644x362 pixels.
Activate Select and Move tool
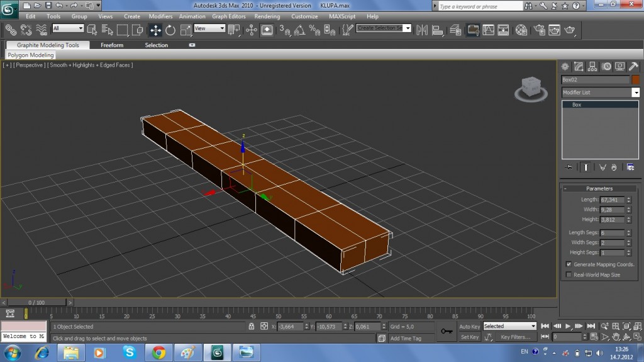coord(155,30)
